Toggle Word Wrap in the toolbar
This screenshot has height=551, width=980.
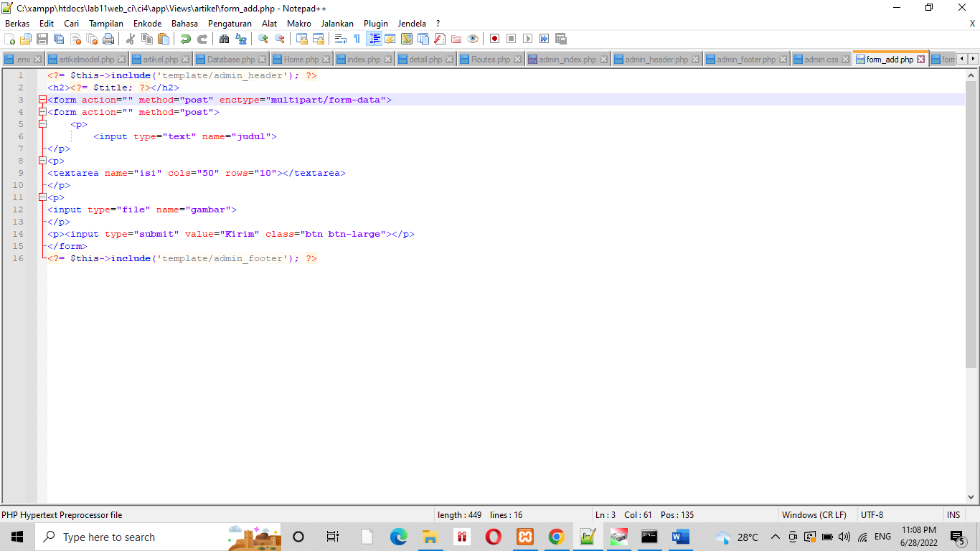pos(341,39)
